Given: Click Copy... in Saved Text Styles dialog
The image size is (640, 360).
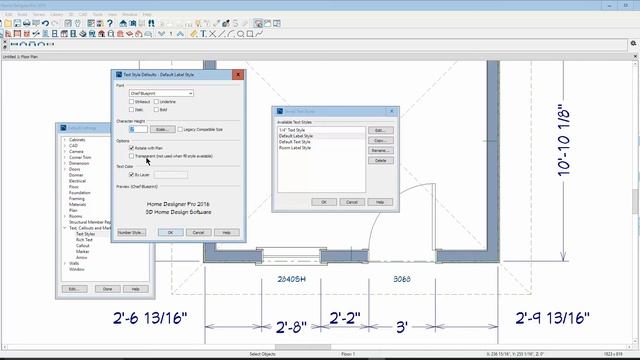Looking at the screenshot, I should click(381, 140).
